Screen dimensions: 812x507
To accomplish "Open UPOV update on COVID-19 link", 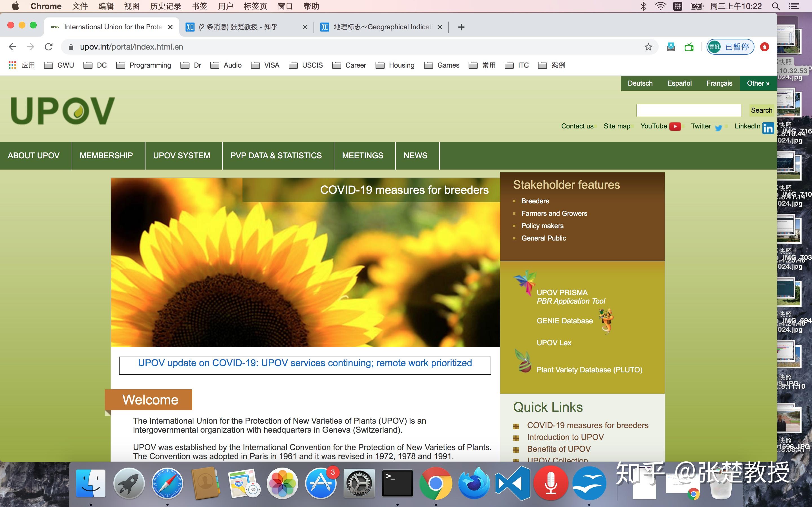I will click(305, 363).
